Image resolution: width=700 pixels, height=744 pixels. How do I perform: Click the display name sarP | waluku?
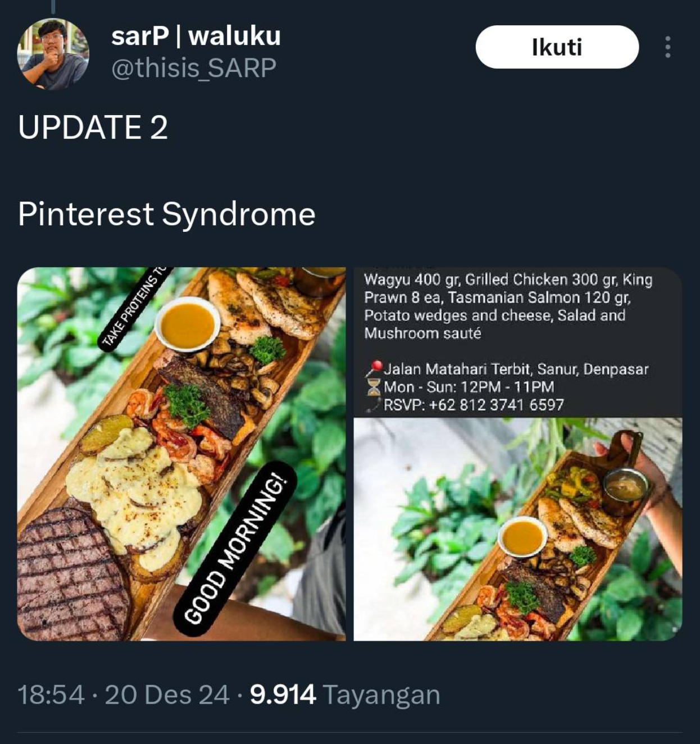tap(196, 36)
